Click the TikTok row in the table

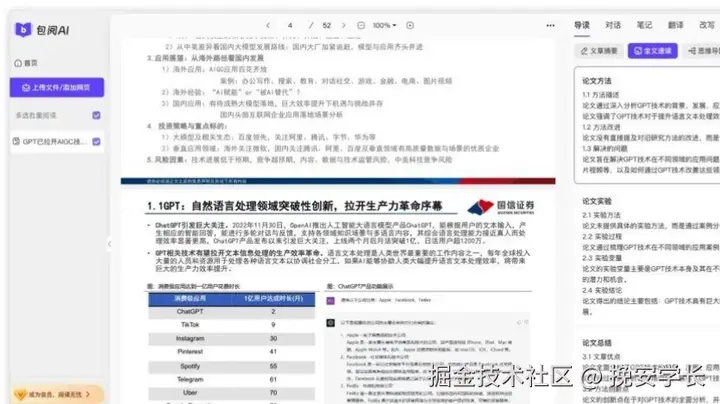[x=231, y=325]
